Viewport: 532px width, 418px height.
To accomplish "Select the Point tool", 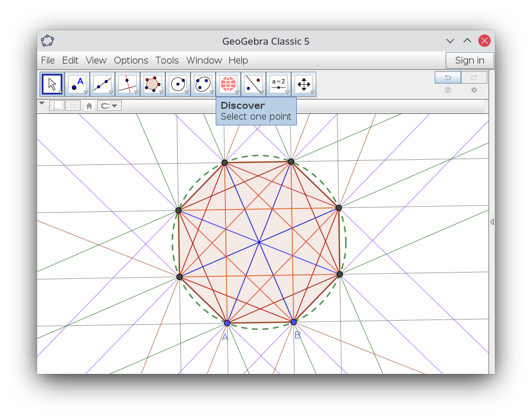I will click(77, 84).
